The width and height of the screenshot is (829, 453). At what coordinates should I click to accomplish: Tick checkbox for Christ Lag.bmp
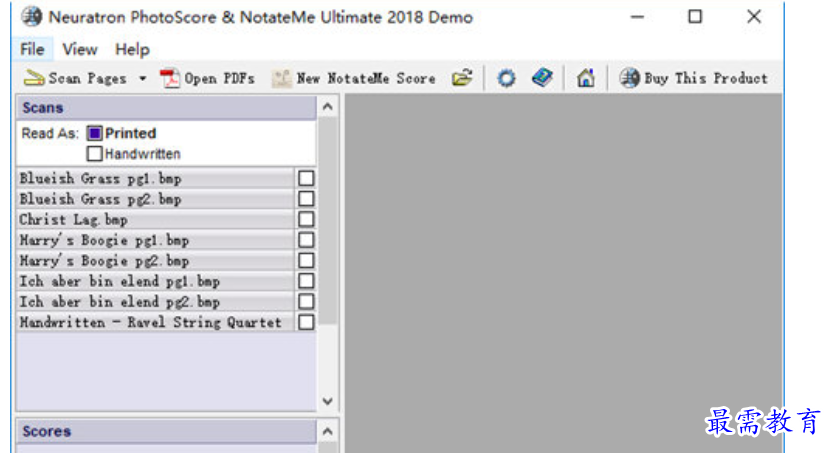[306, 219]
